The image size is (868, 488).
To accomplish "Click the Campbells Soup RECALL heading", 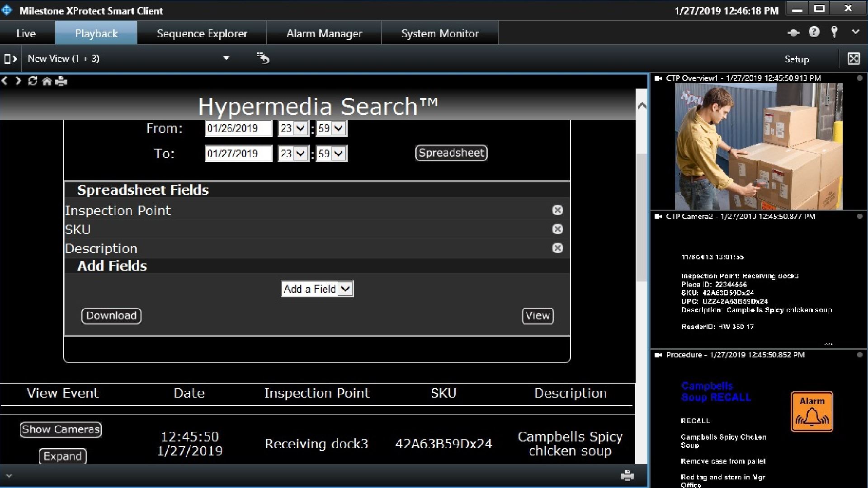I will [x=716, y=392].
